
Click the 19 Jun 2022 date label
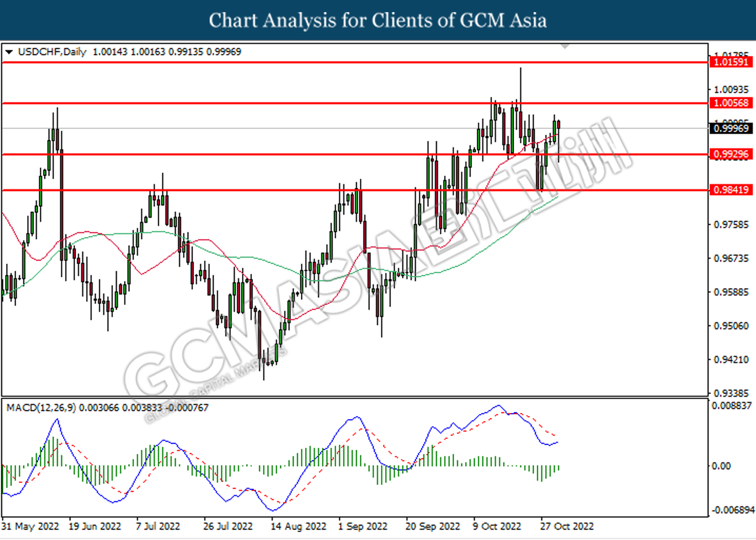(95, 526)
